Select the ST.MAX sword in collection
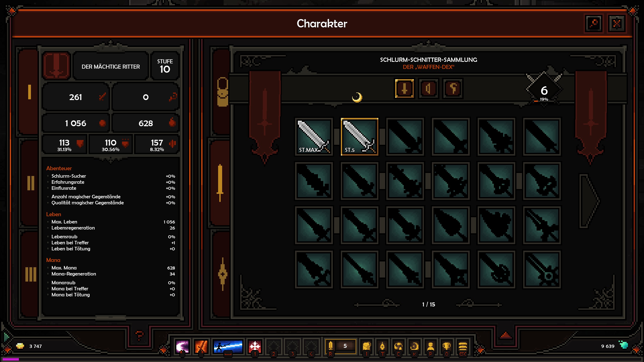644x362 pixels. [314, 137]
